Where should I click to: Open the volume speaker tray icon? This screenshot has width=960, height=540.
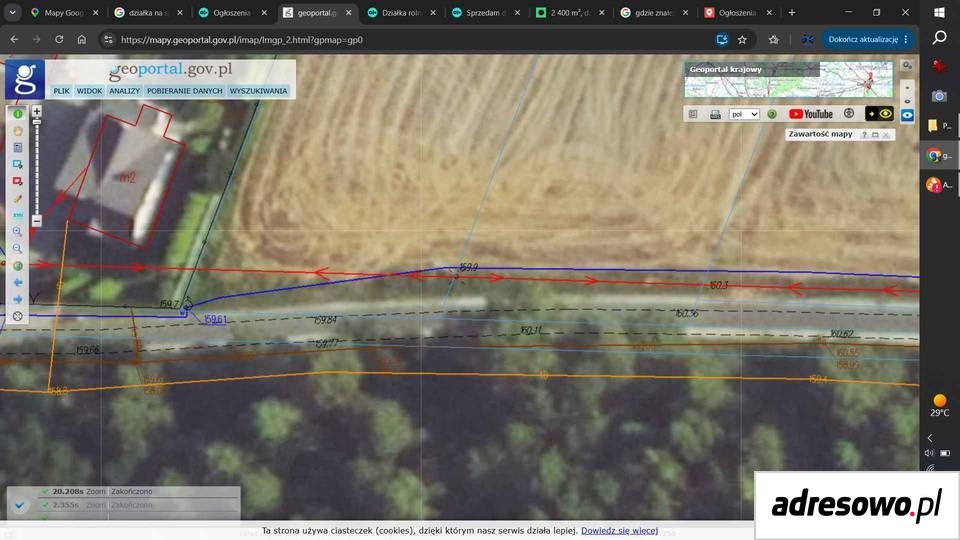pos(929,453)
